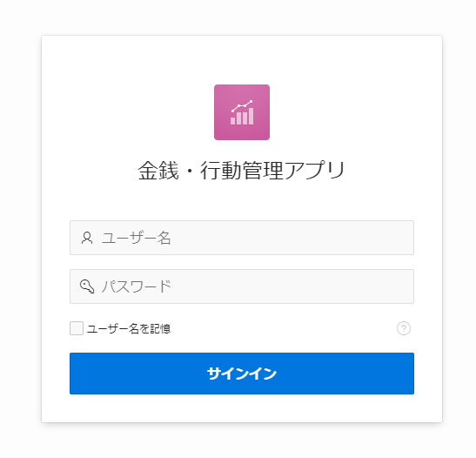Click the pink chart app logo

(242, 112)
